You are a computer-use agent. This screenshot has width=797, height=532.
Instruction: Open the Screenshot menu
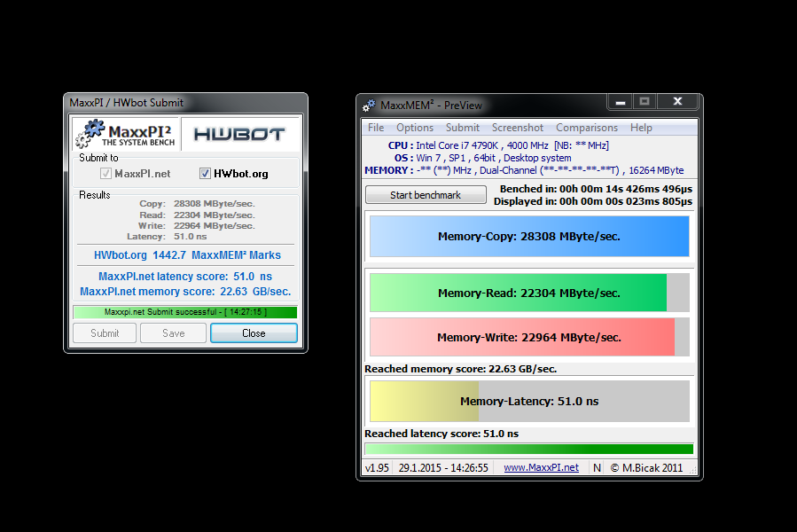(x=518, y=128)
